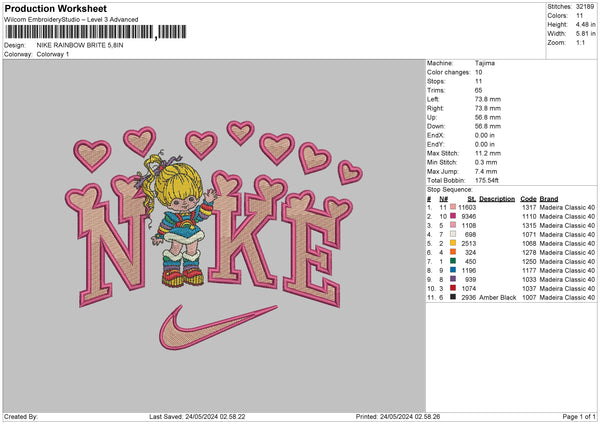This screenshot has width=600, height=424.
Task: Click the barcode under the worksheet title
Action: pos(96,32)
